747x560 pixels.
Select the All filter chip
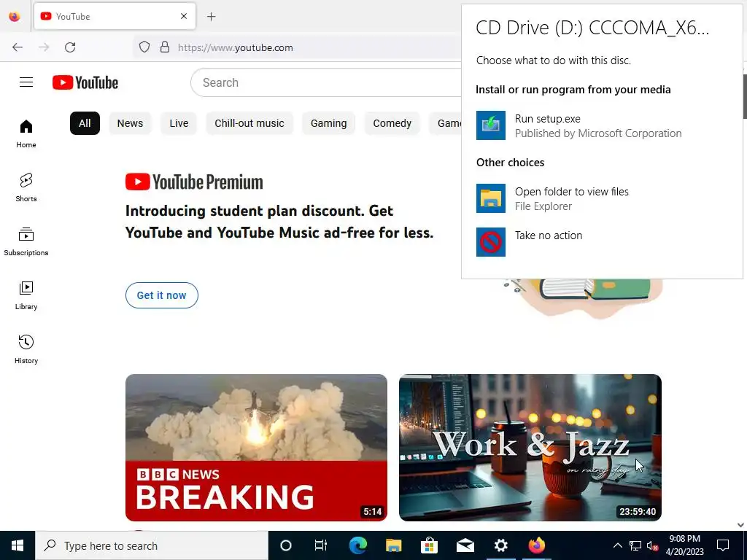[85, 123]
